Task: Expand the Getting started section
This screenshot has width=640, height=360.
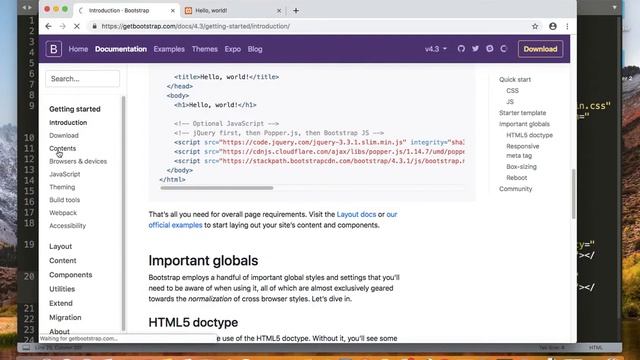Action: tap(75, 109)
